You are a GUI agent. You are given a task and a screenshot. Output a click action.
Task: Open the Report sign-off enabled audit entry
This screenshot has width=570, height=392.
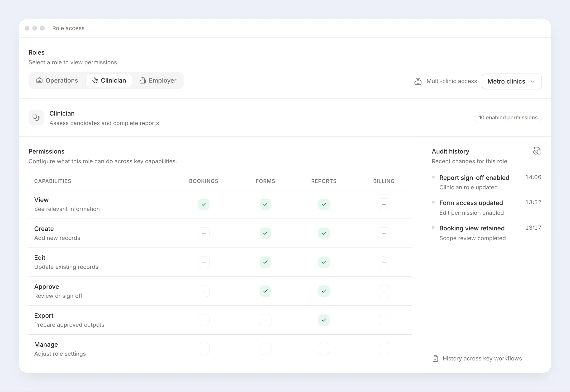click(486, 182)
